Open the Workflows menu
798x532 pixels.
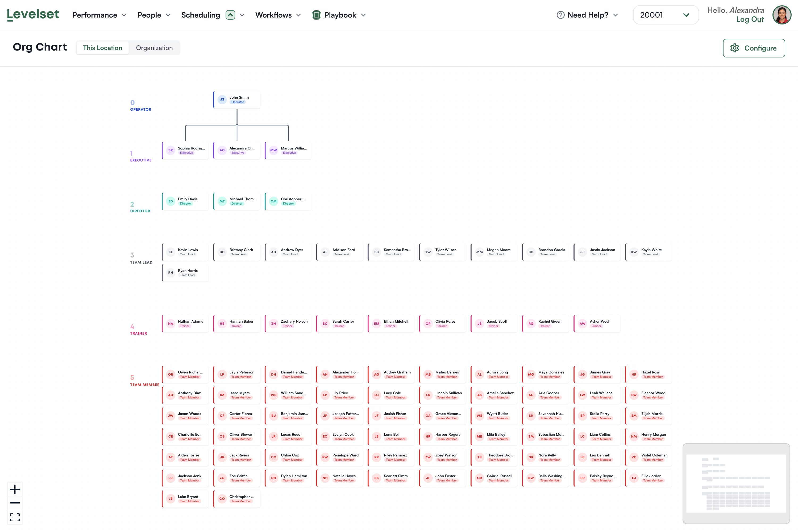coord(273,15)
